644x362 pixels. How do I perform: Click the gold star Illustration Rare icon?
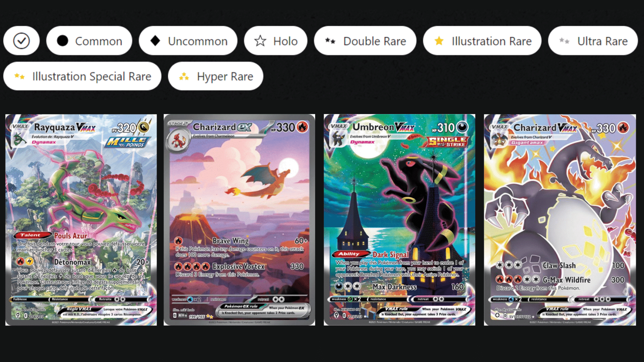tap(439, 41)
